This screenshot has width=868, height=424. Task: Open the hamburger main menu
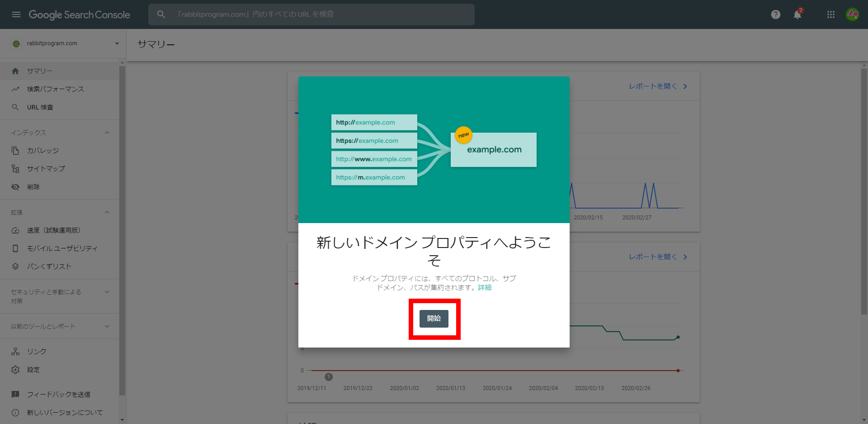pos(16,14)
